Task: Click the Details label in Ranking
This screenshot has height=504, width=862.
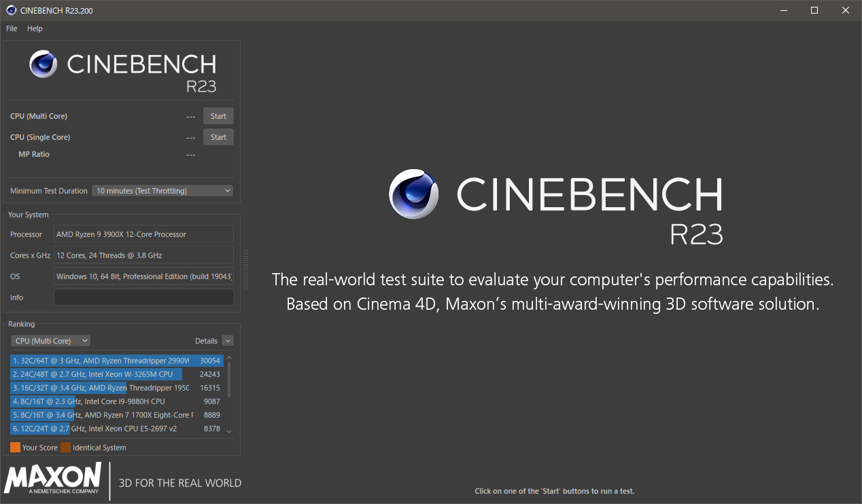Action: coord(206,341)
